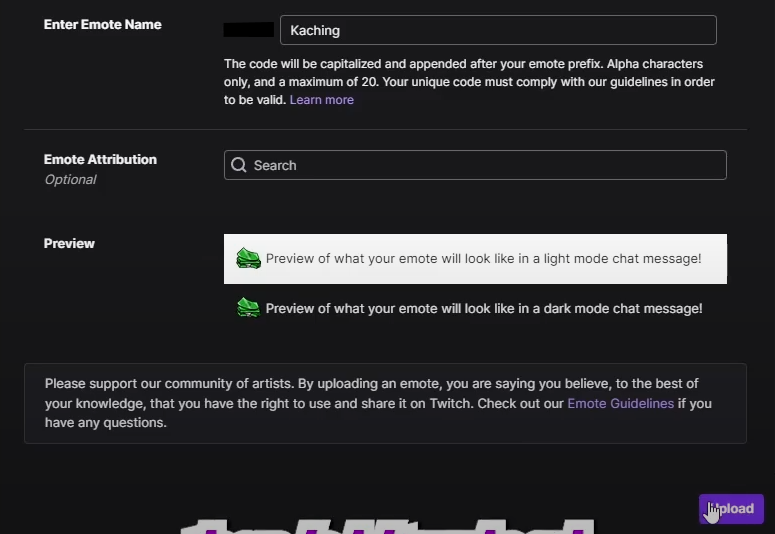The height and width of the screenshot is (534, 775).
Task: Select the 'Enter Emote Name' label
Action: (102, 25)
